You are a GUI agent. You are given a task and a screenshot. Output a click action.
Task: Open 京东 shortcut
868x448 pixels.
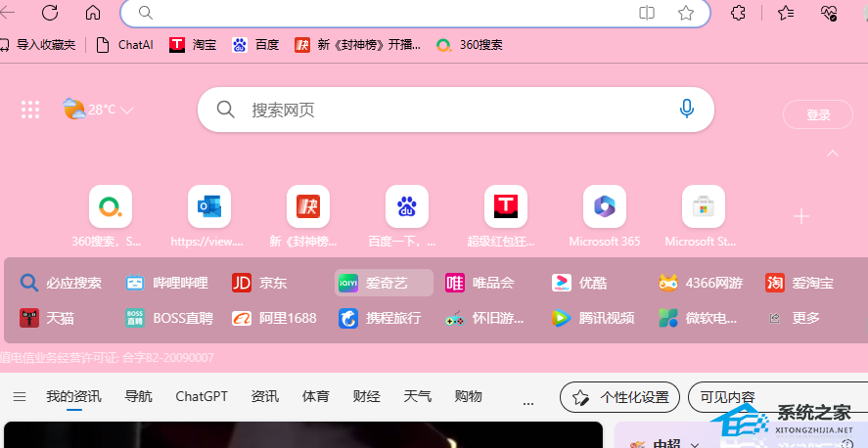259,284
